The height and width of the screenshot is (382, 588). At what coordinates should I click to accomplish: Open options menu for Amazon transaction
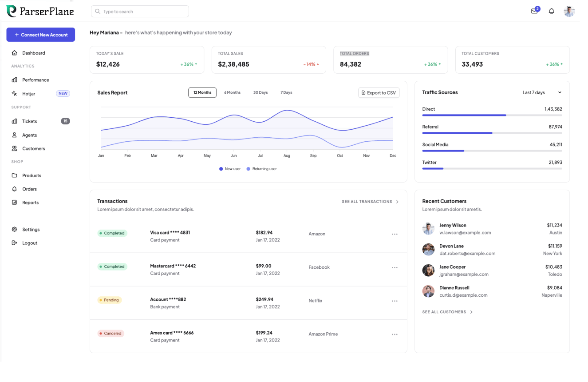pyautogui.click(x=395, y=234)
